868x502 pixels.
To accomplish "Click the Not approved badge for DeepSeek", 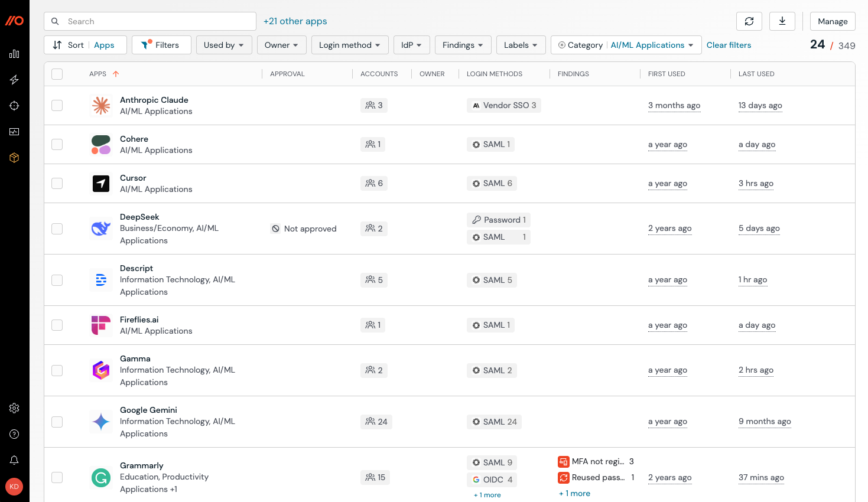I will (304, 229).
